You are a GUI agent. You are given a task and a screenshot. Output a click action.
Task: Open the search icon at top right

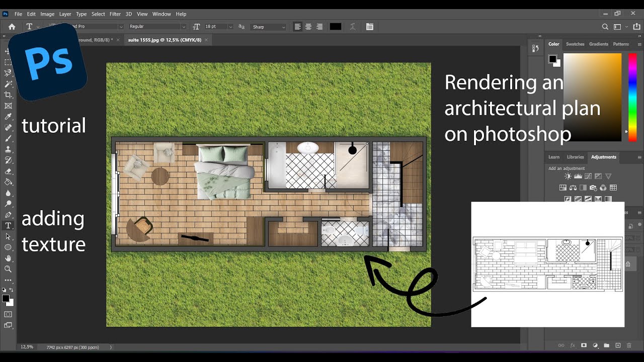(x=605, y=27)
